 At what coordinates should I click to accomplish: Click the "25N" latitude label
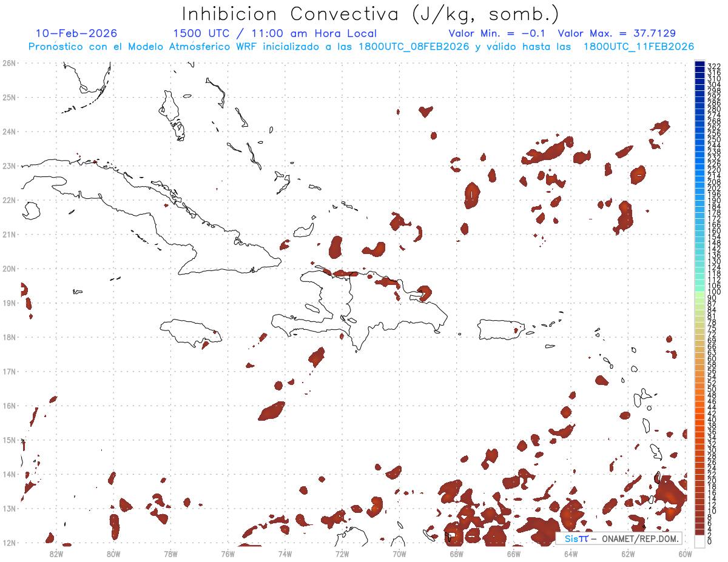[9, 97]
